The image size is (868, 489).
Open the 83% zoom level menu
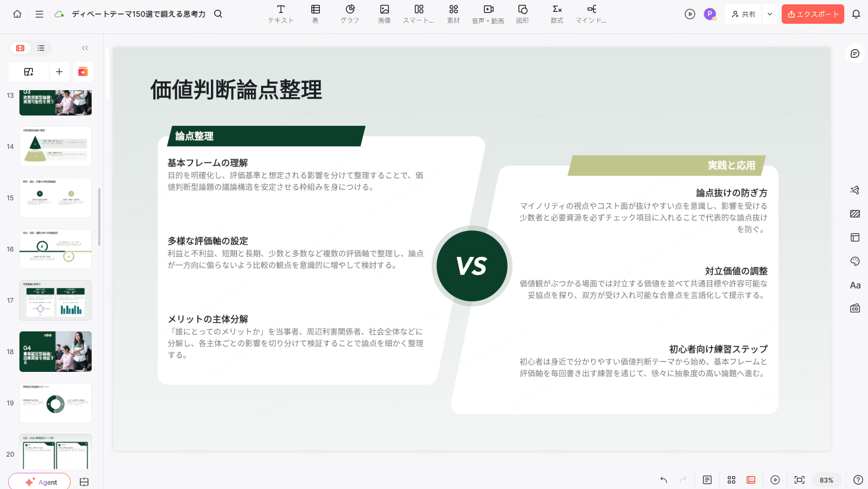click(826, 480)
